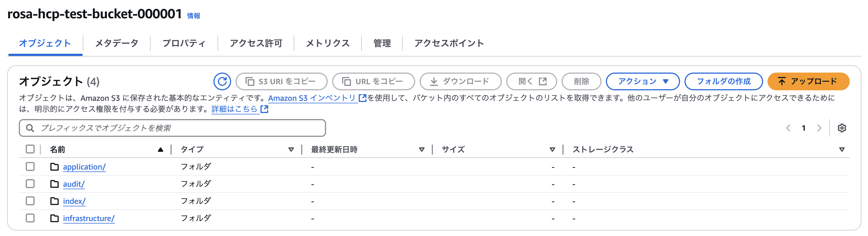This screenshot has width=868, height=236.
Task: Go to previous page arrow
Action: point(788,128)
